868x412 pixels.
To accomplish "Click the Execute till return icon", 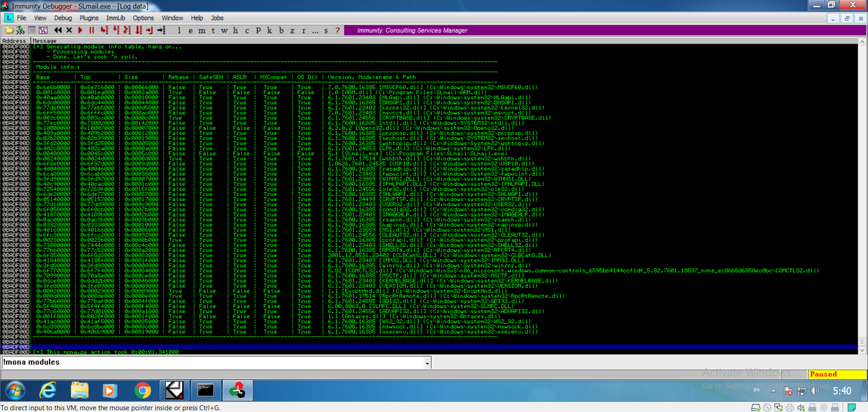I will [150, 30].
